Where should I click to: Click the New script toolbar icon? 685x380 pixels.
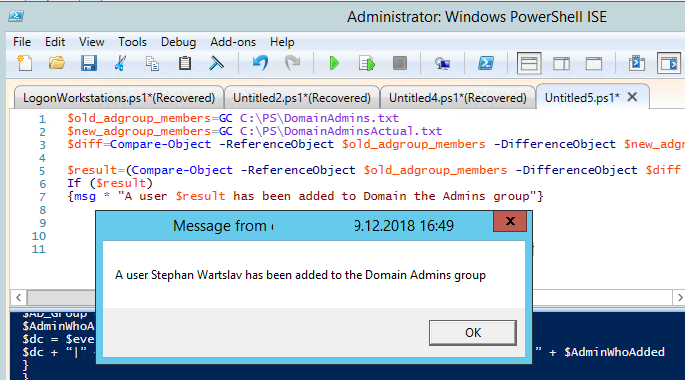click(25, 63)
